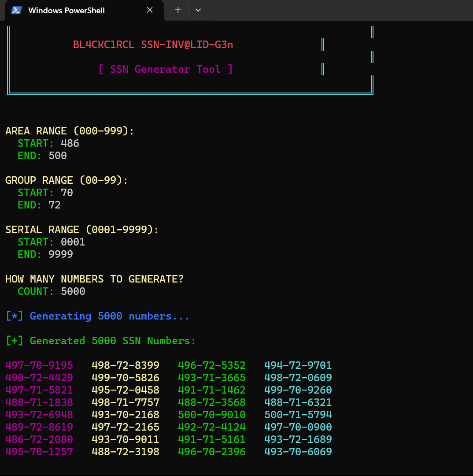This screenshot has width=473, height=476.
Task: Click area end value 500
Action: [x=58, y=156]
